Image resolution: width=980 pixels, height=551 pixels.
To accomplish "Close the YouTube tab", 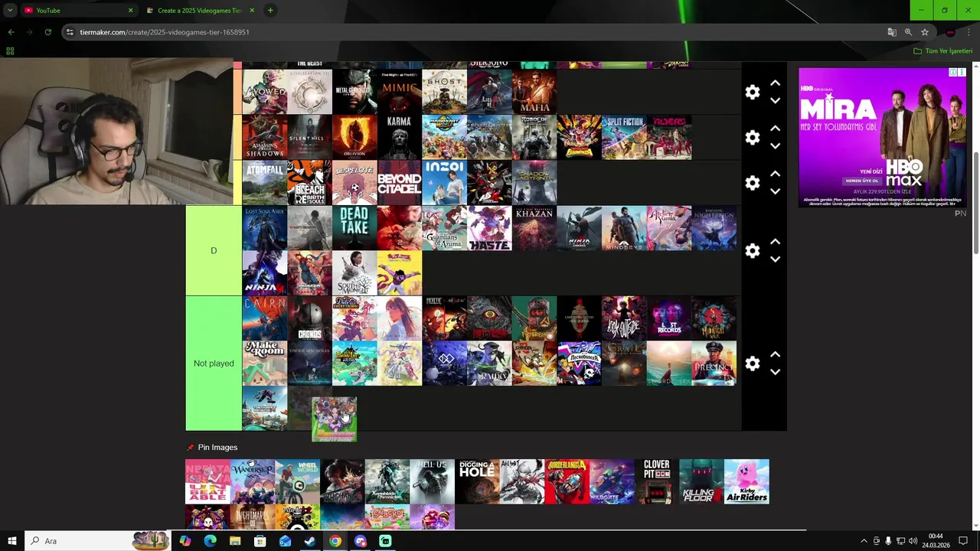I will pos(130,11).
